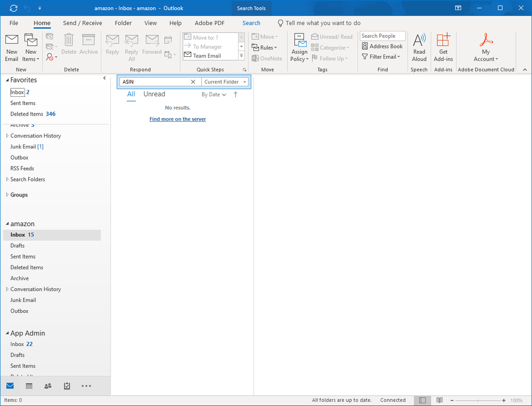Switch to Send / Receive tab
The image size is (532, 406).
83,23
